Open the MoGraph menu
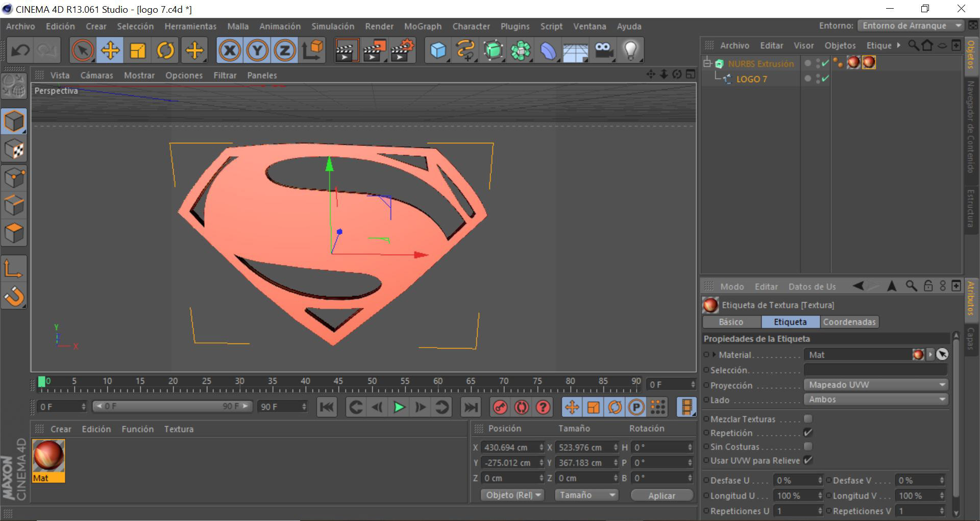Image resolution: width=980 pixels, height=521 pixels. pos(423,26)
